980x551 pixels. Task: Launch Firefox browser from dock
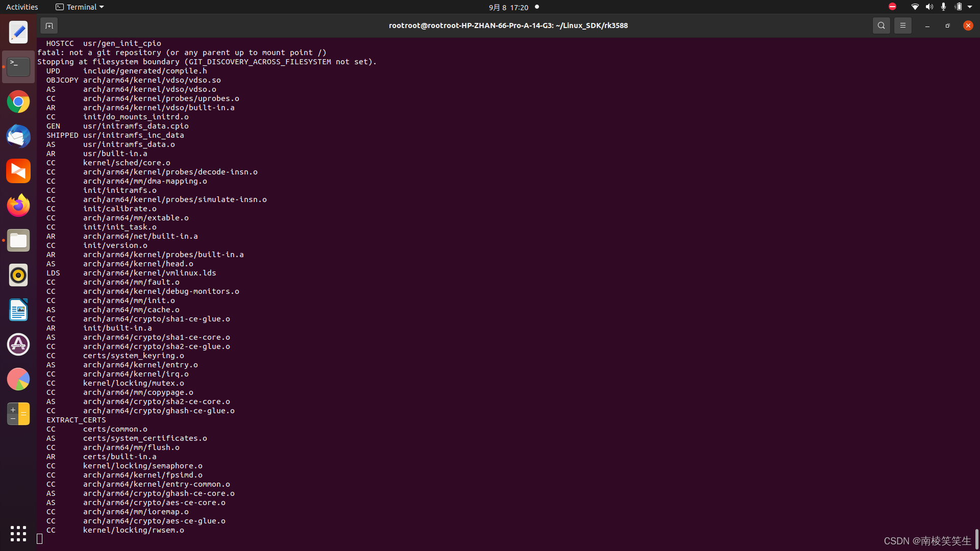tap(18, 206)
